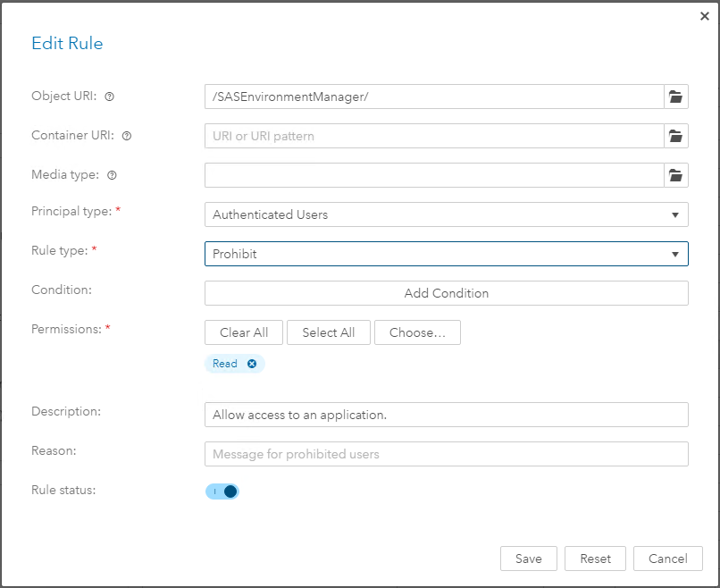
Task: Cancel editing the rule
Action: click(667, 559)
